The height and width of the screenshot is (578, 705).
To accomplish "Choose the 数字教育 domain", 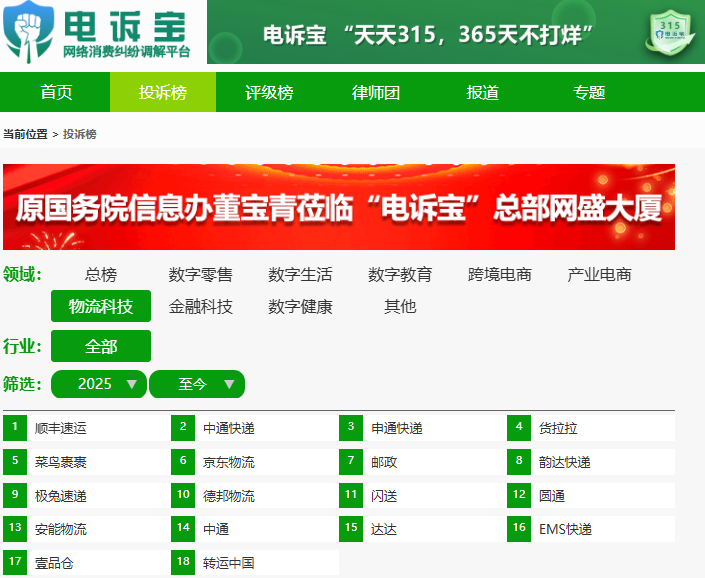I will [x=400, y=274].
